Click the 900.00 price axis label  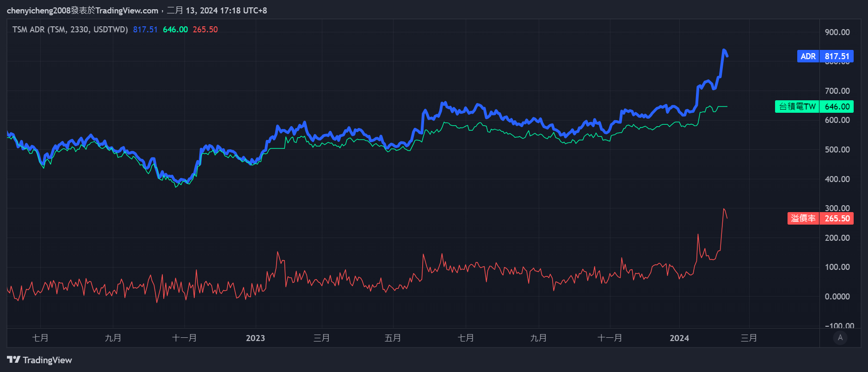click(837, 32)
